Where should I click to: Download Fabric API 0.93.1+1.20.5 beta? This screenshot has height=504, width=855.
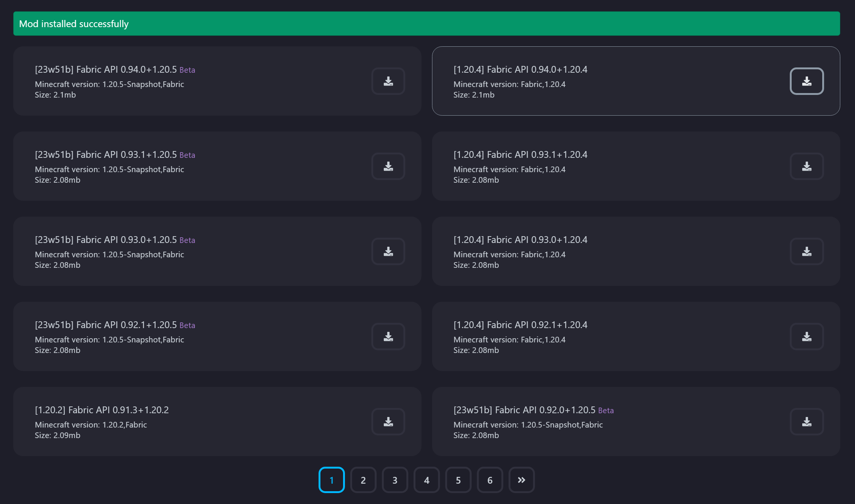tap(388, 166)
